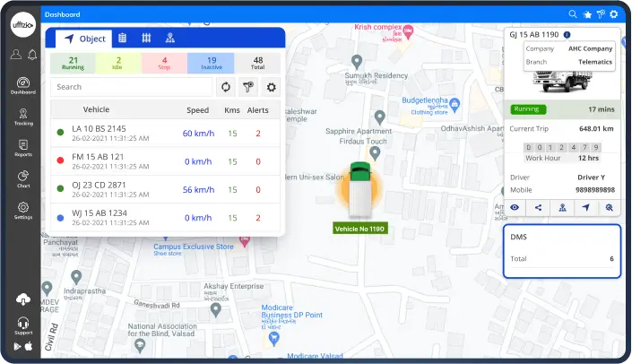632x364 pixels.
Task: Open Support from the headset icon
Action: tap(23, 324)
